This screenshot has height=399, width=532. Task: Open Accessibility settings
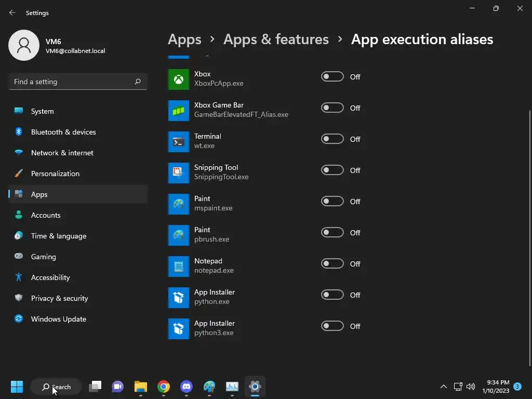pos(78,277)
